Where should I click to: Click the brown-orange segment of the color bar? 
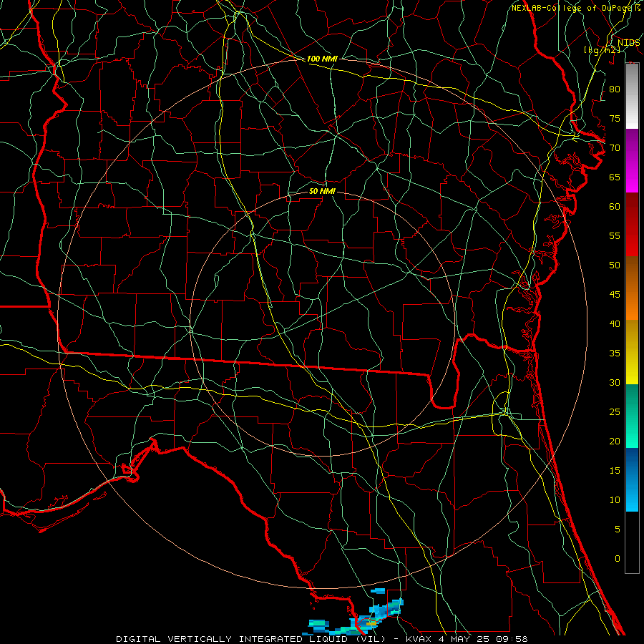[x=632, y=288]
